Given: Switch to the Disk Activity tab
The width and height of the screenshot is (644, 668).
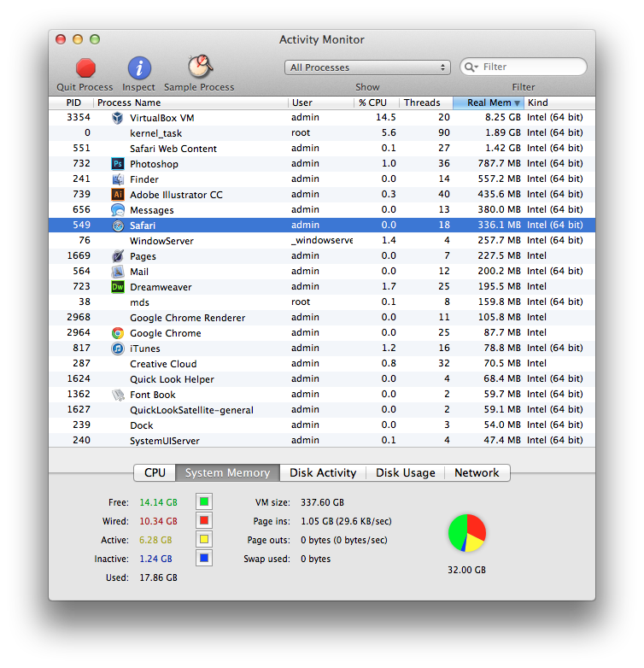Looking at the screenshot, I should pos(323,472).
